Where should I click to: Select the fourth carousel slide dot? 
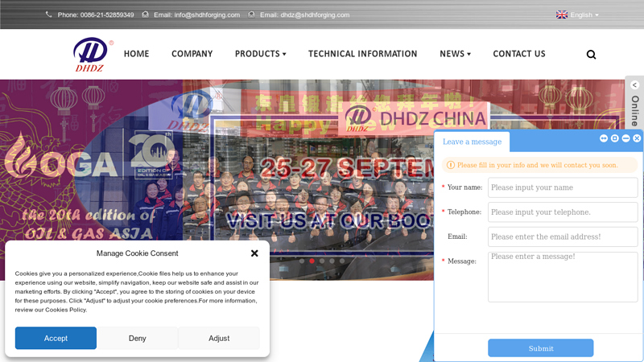click(x=332, y=261)
